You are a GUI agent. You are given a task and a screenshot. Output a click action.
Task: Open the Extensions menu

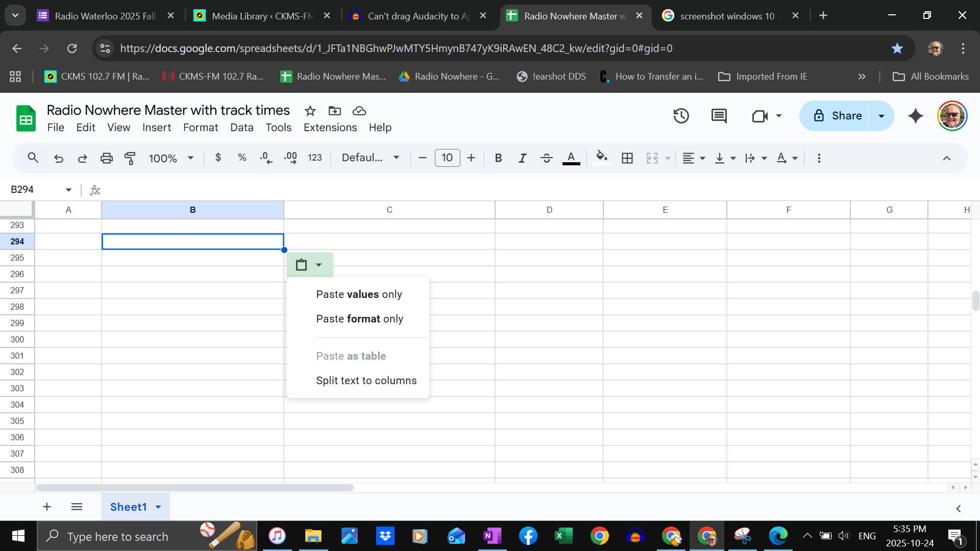coord(330,128)
